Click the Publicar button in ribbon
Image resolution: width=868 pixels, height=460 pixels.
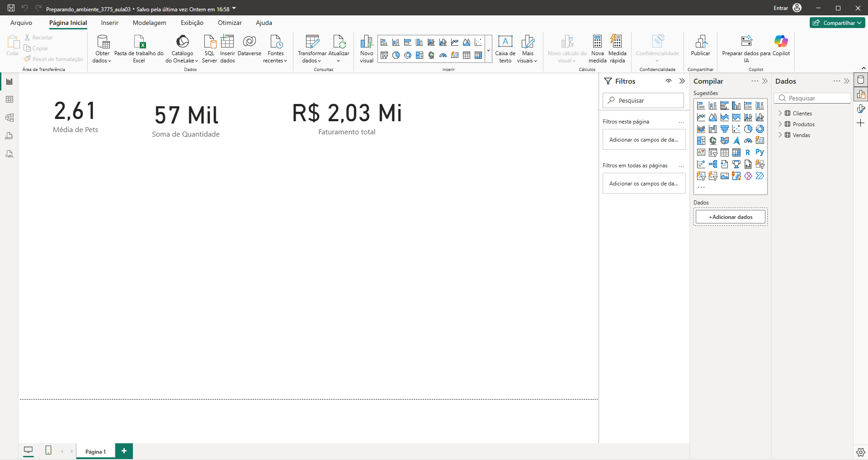[700, 46]
